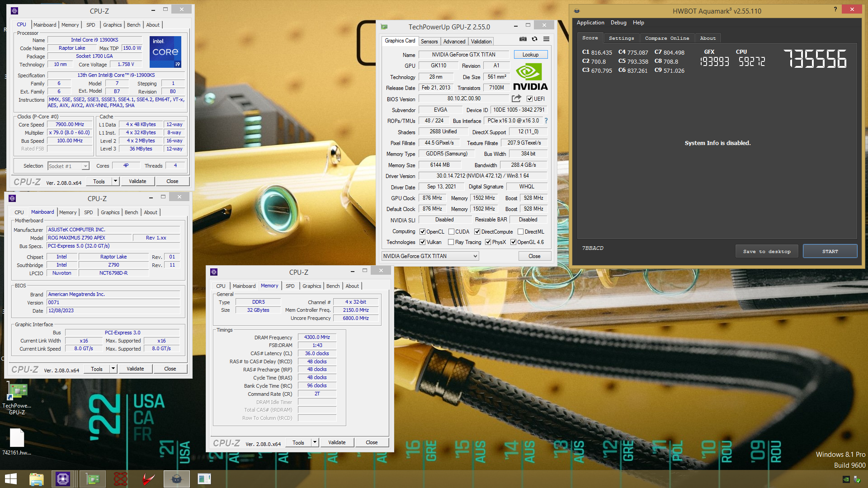868x488 pixels.
Task: Click the last window-shaped taskbar icon
Action: coord(204,479)
